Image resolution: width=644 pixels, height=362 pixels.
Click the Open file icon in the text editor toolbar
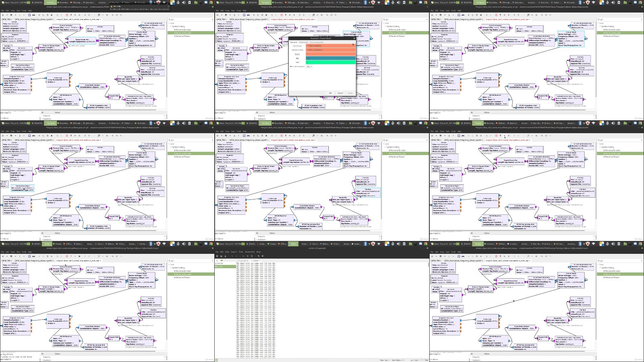221,256
